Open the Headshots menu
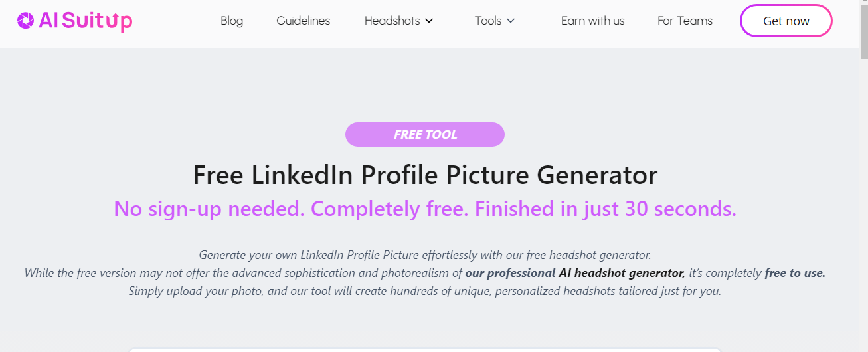The height and width of the screenshot is (352, 868). pyautogui.click(x=392, y=21)
